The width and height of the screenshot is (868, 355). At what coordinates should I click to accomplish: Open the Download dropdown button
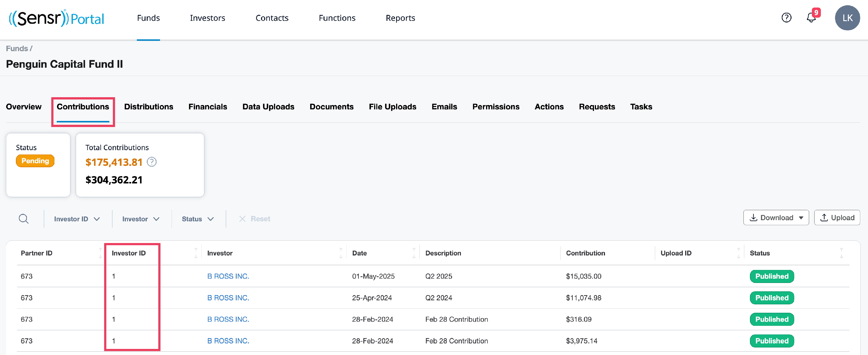pyautogui.click(x=776, y=218)
